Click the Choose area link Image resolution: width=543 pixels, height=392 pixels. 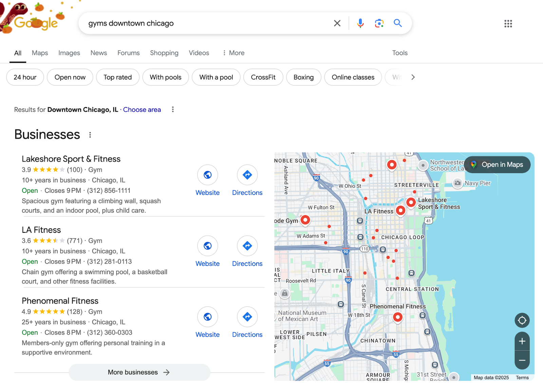pos(142,109)
